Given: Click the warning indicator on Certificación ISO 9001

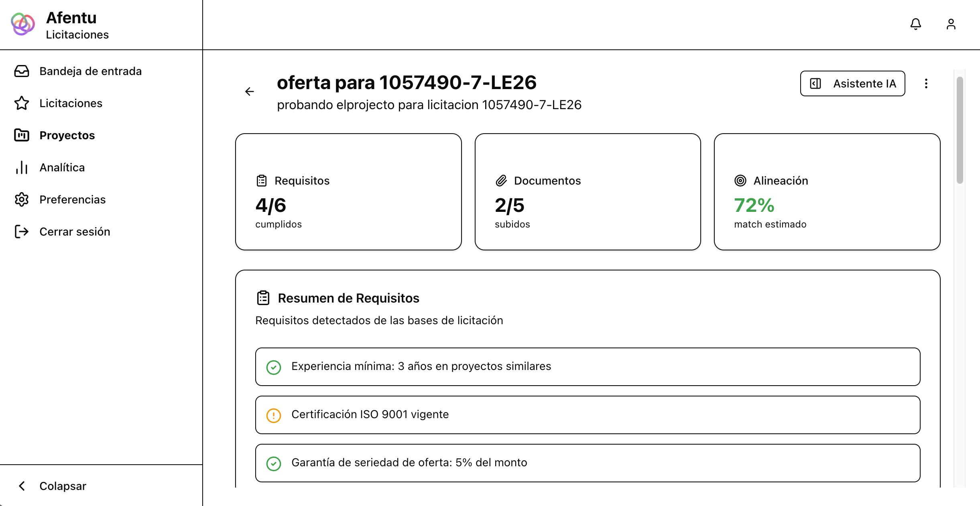Looking at the screenshot, I should (x=274, y=415).
